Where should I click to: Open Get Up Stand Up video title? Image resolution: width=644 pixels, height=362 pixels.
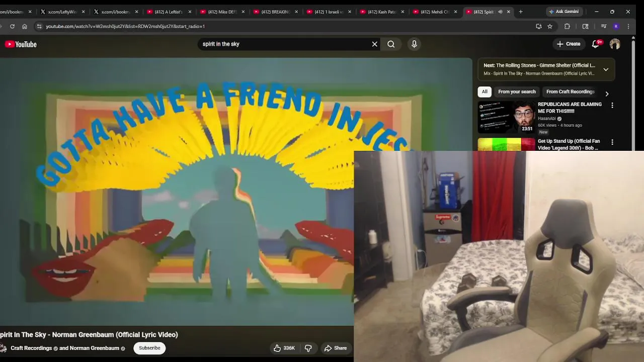pos(569,145)
